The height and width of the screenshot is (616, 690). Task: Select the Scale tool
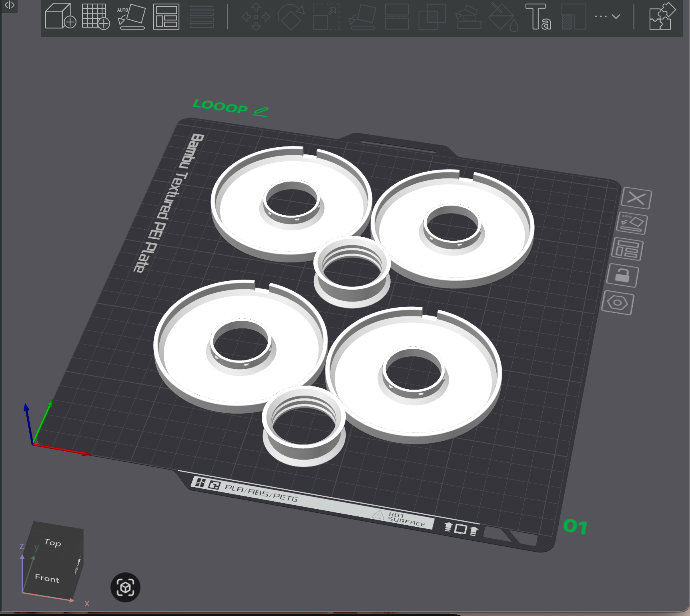click(326, 17)
